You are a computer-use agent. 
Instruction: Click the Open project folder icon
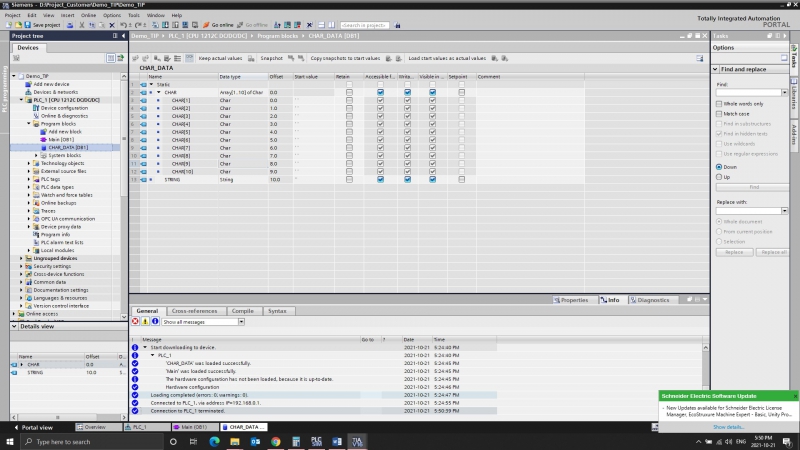click(x=18, y=25)
